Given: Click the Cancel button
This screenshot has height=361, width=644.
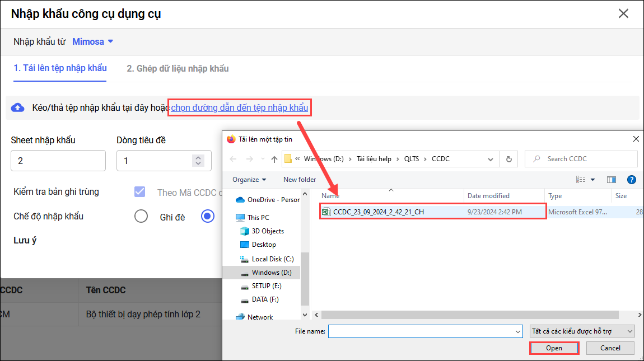Looking at the screenshot, I should tap(610, 348).
